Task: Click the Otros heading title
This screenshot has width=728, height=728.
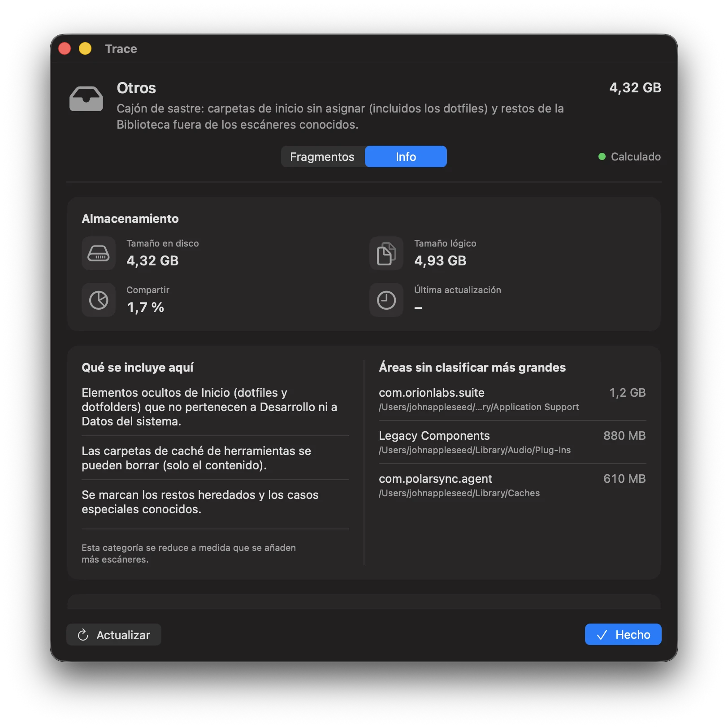Action: 136,88
